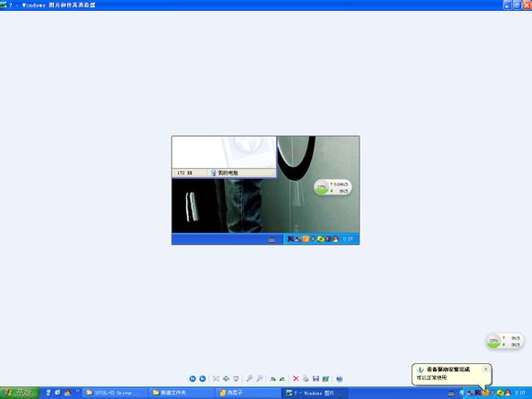Image resolution: width=532 pixels, height=399 pixels.
Task: Print the current image
Action: point(305,379)
